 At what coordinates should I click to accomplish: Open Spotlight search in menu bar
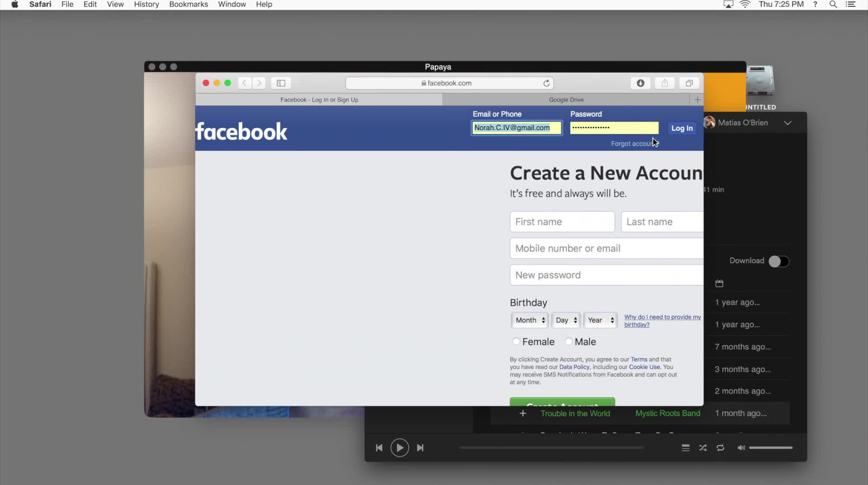833,5
